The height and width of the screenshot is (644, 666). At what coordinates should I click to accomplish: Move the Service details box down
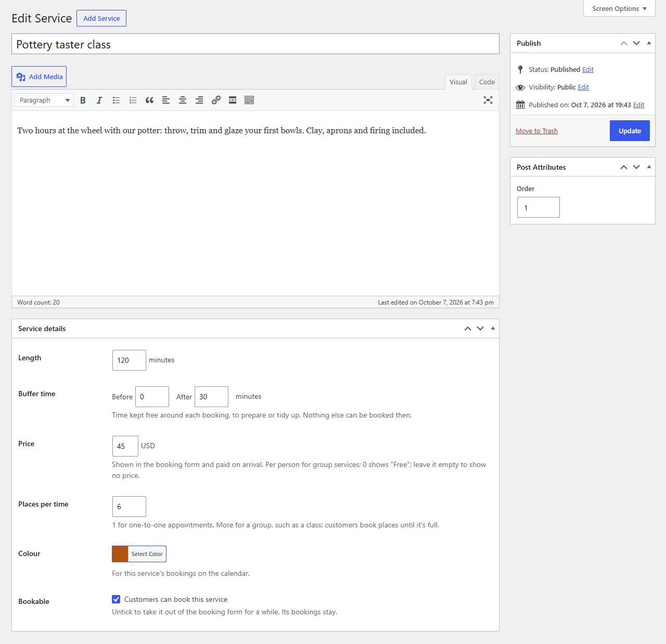click(480, 329)
